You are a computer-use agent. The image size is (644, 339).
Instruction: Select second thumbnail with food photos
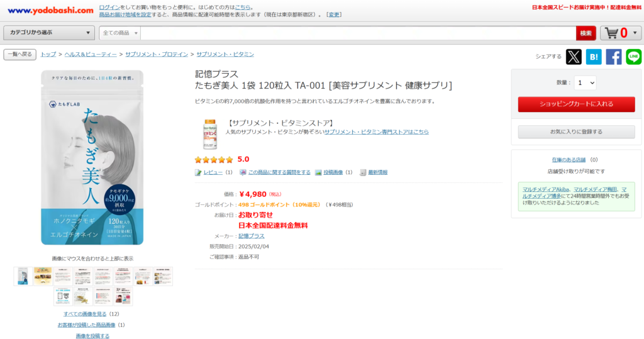point(43,276)
